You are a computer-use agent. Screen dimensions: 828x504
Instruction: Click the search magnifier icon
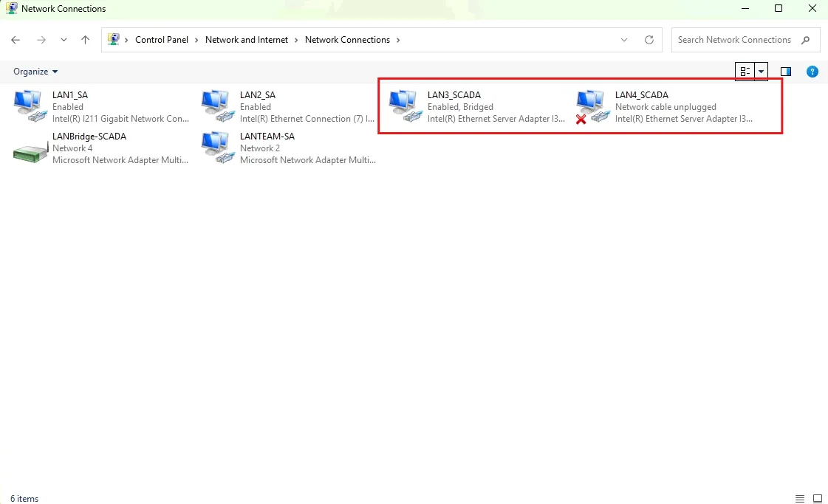coord(805,40)
